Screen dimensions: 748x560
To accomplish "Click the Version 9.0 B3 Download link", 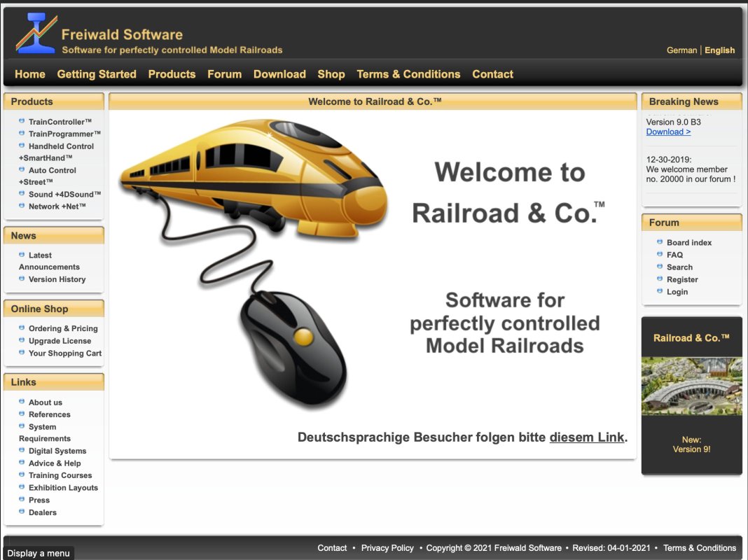I will 668,132.
